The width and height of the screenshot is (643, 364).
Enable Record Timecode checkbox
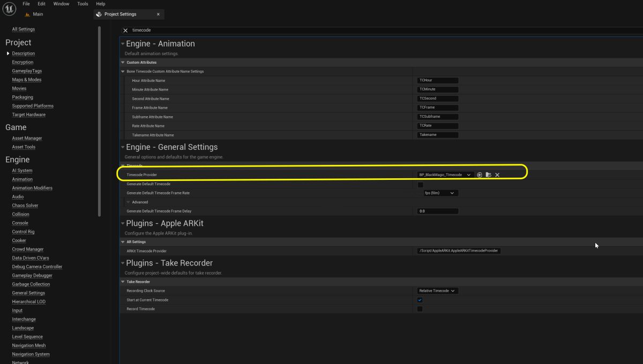click(x=420, y=309)
